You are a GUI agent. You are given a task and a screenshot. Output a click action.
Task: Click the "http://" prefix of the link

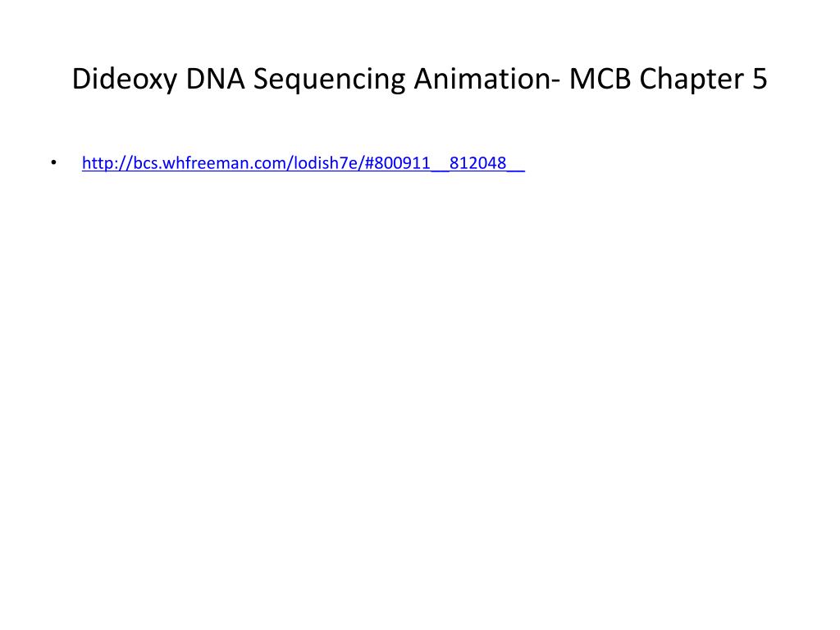[x=107, y=163]
